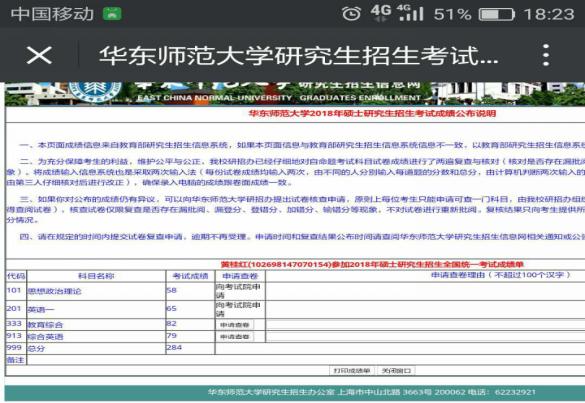Viewport: 585px width, 403px height.
Task: Click 申请查卷 button for 综合英语
Action: coord(235,337)
